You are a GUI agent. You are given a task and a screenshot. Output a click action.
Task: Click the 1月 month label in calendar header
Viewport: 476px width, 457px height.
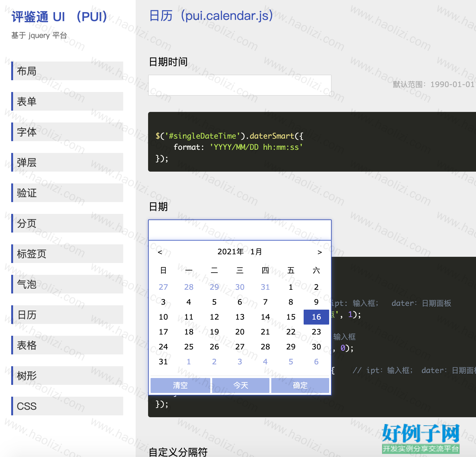click(x=256, y=252)
